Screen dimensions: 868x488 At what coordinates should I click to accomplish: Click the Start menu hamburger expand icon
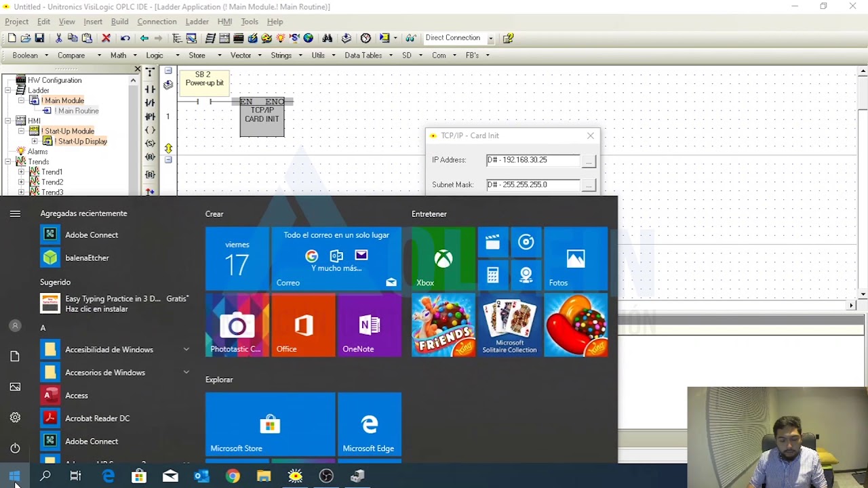pos(15,213)
